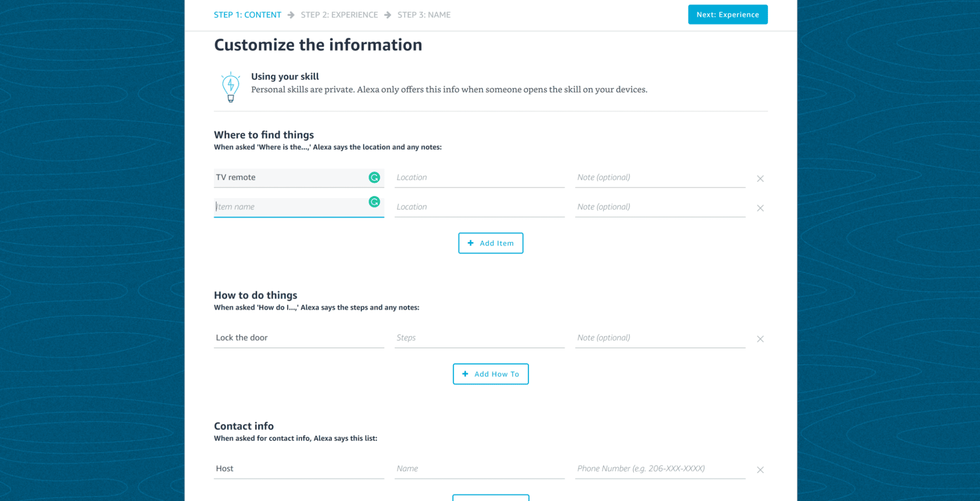
Task: Edit the Lock the door text field
Action: (298, 338)
